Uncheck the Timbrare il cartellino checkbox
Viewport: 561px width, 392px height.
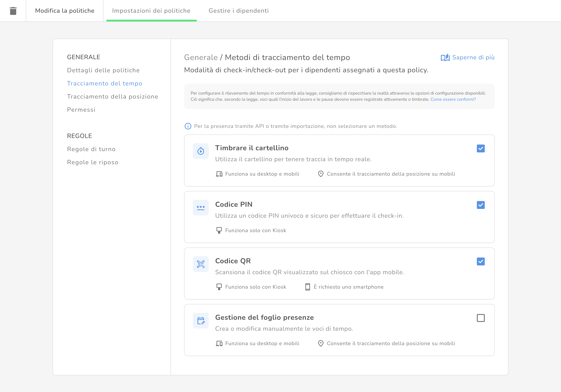[x=480, y=148]
